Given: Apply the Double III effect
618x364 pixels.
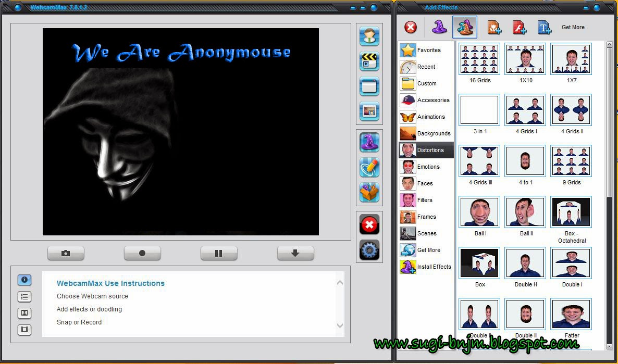Looking at the screenshot, I should 525,314.
